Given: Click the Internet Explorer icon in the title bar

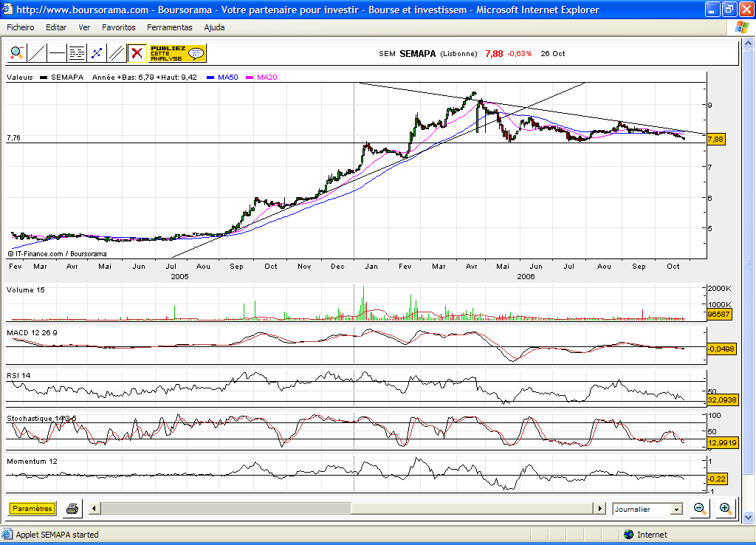Looking at the screenshot, I should click(7, 10).
